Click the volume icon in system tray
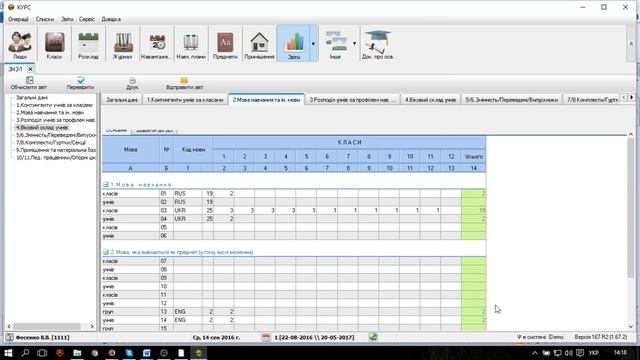 click(568, 353)
